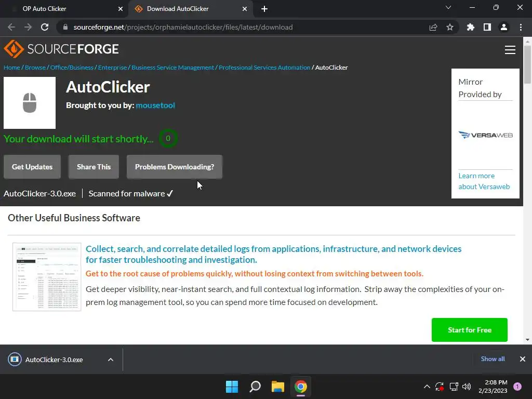The height and width of the screenshot is (399, 532).
Task: Select the Download AutoClicker tab
Action: [x=191, y=9]
